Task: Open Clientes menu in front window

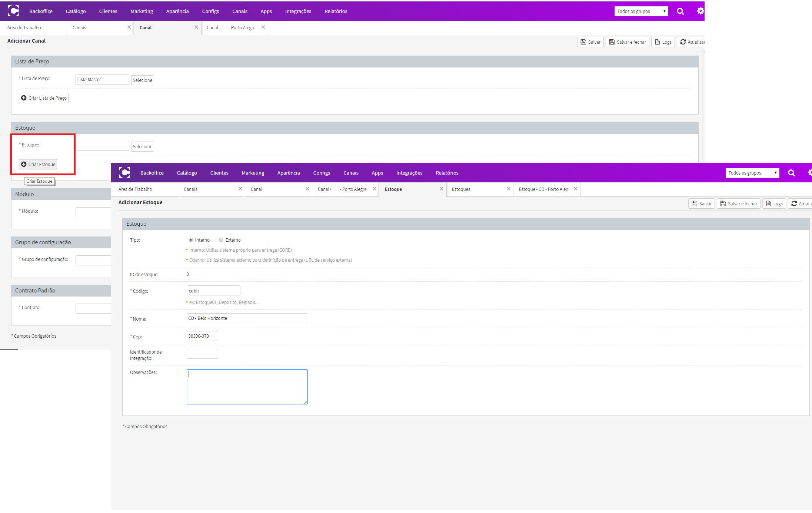Action: pos(219,173)
